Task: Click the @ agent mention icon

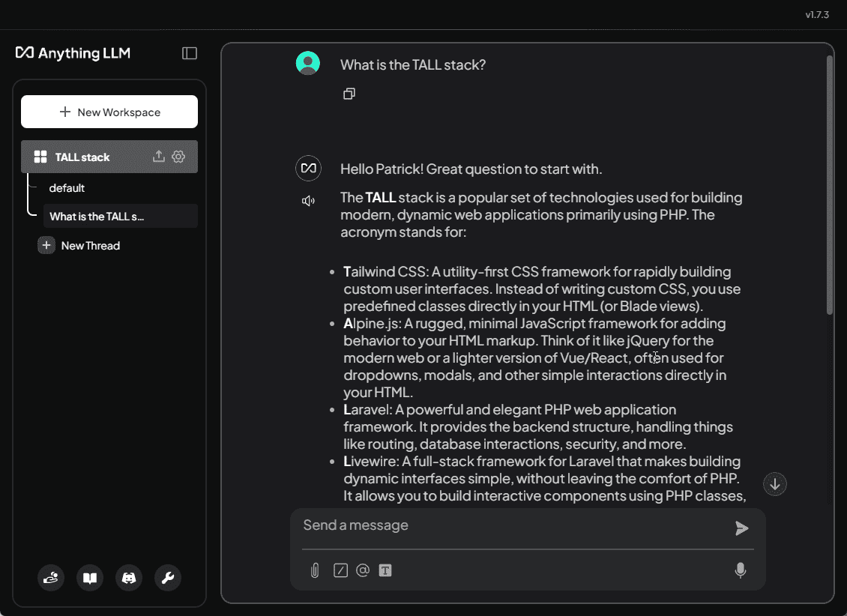Action: point(363,570)
